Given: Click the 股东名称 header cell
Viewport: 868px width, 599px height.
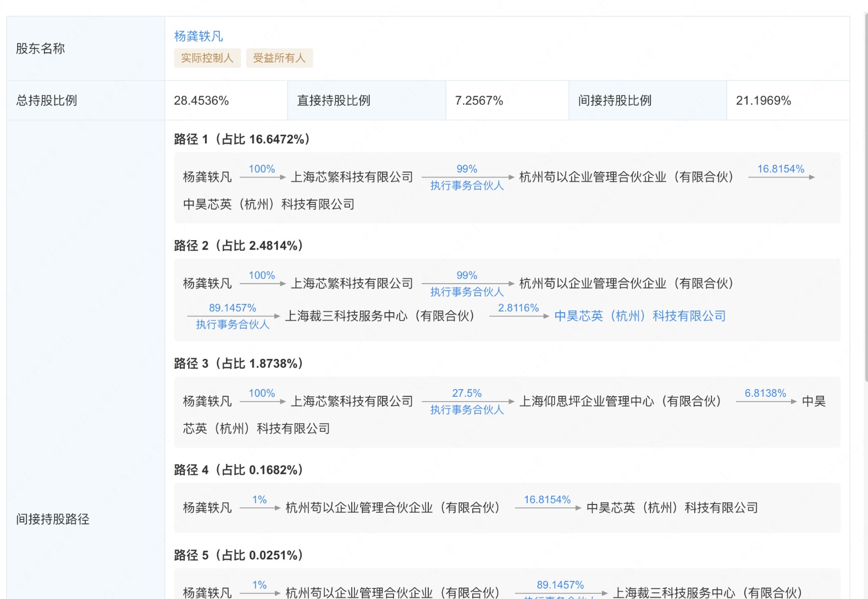Looking at the screenshot, I should tap(85, 48).
